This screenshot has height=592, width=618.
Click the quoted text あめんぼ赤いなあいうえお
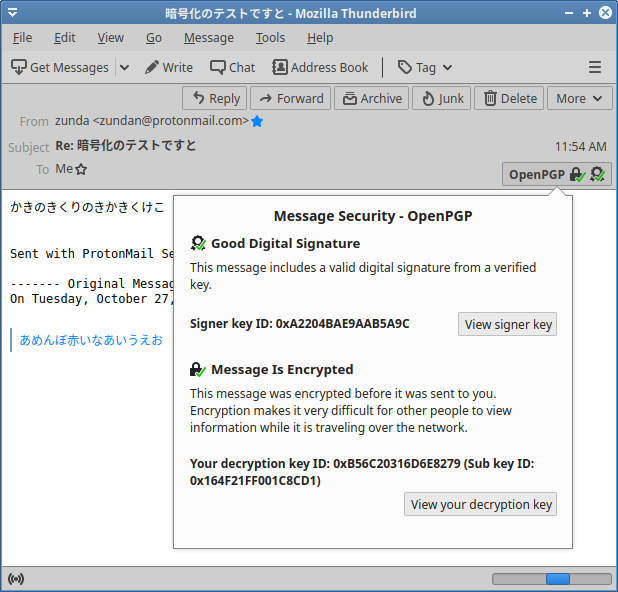(91, 340)
